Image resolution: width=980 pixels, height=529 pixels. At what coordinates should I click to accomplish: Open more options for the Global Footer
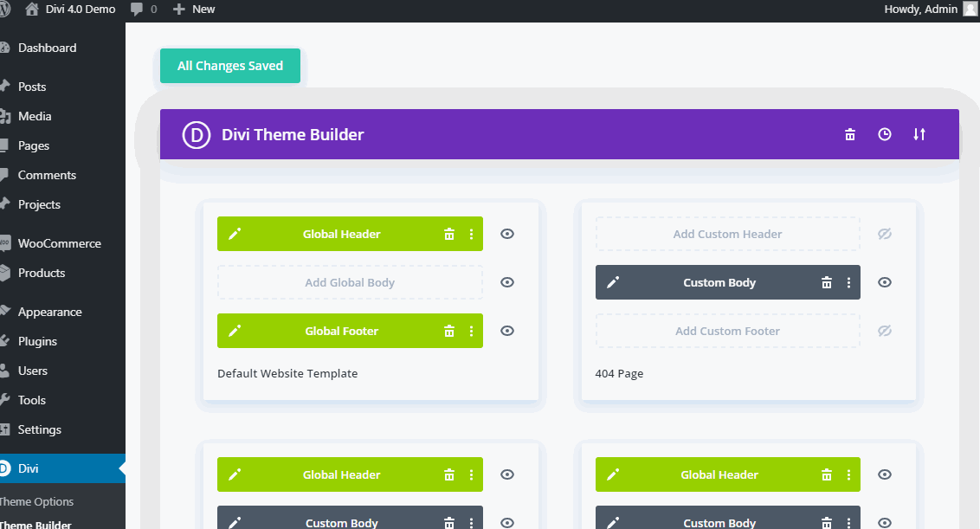(471, 331)
